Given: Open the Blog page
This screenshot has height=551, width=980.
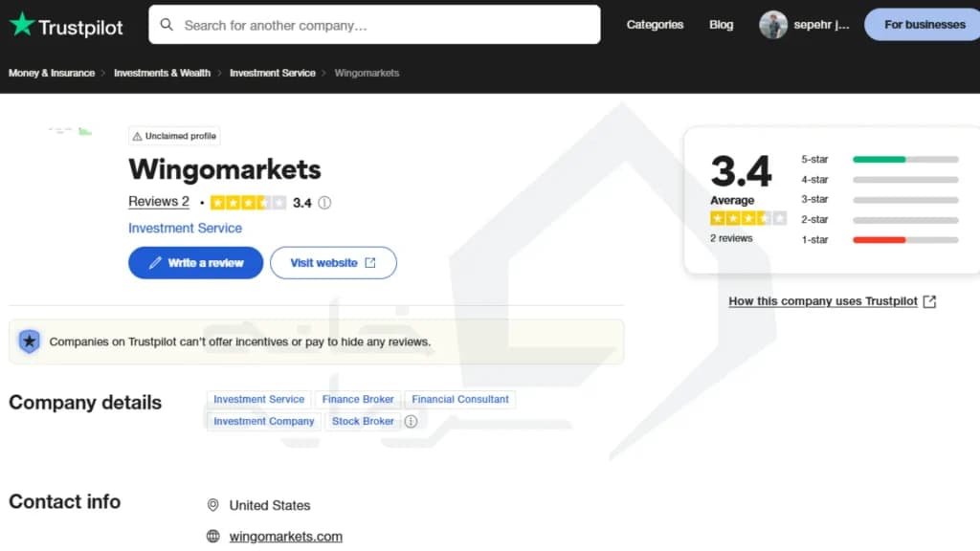Looking at the screenshot, I should 721,24.
